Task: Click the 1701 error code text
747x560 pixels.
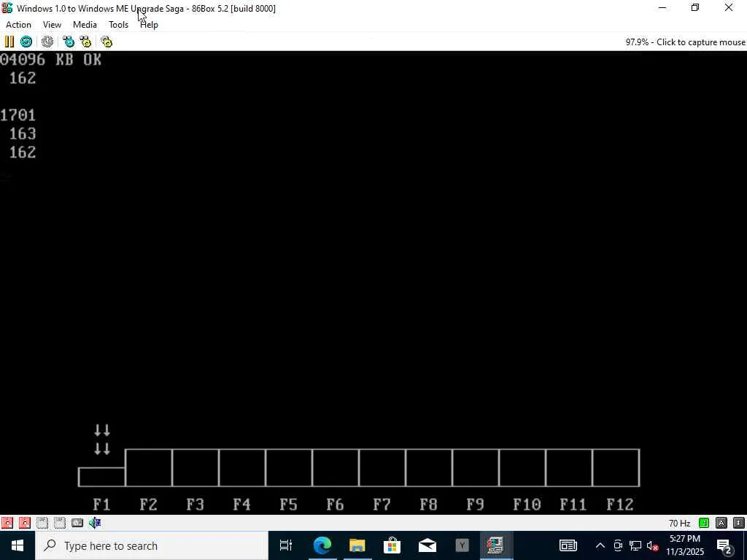Action: click(x=18, y=115)
